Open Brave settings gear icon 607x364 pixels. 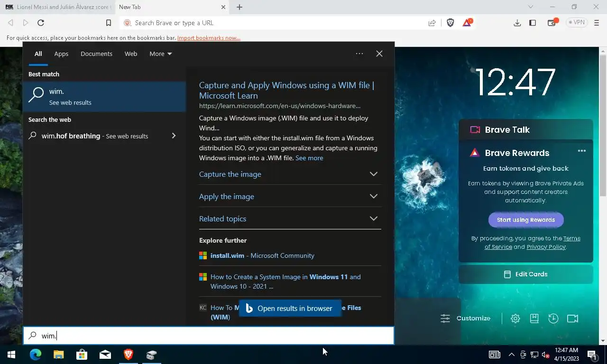515,318
